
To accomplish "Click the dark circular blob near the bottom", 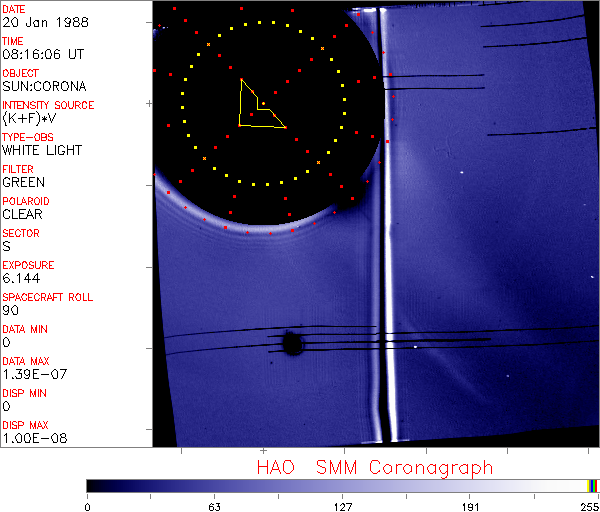I will click(x=292, y=344).
